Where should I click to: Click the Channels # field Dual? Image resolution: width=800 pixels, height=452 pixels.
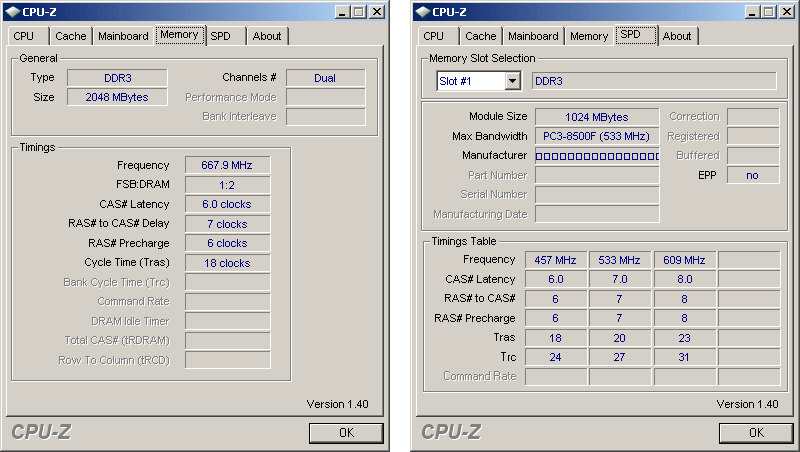coord(326,78)
